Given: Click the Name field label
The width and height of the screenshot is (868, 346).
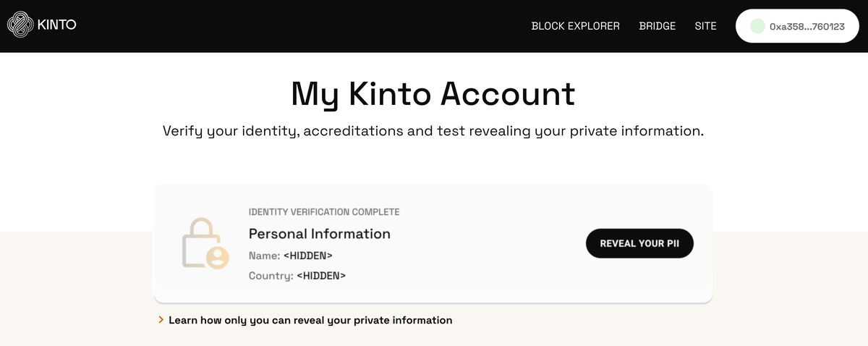Looking at the screenshot, I should pos(264,256).
